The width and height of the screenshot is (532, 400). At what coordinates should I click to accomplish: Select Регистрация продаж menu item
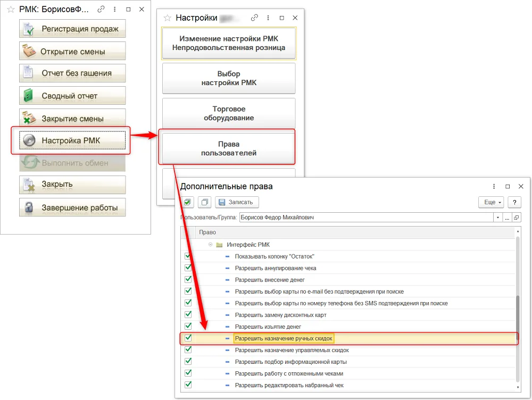click(72, 29)
